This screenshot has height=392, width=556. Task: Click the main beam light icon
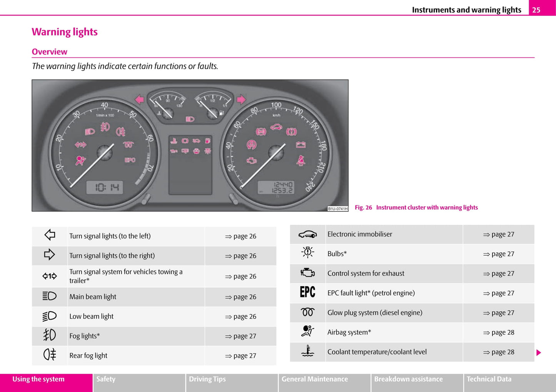[x=50, y=296]
